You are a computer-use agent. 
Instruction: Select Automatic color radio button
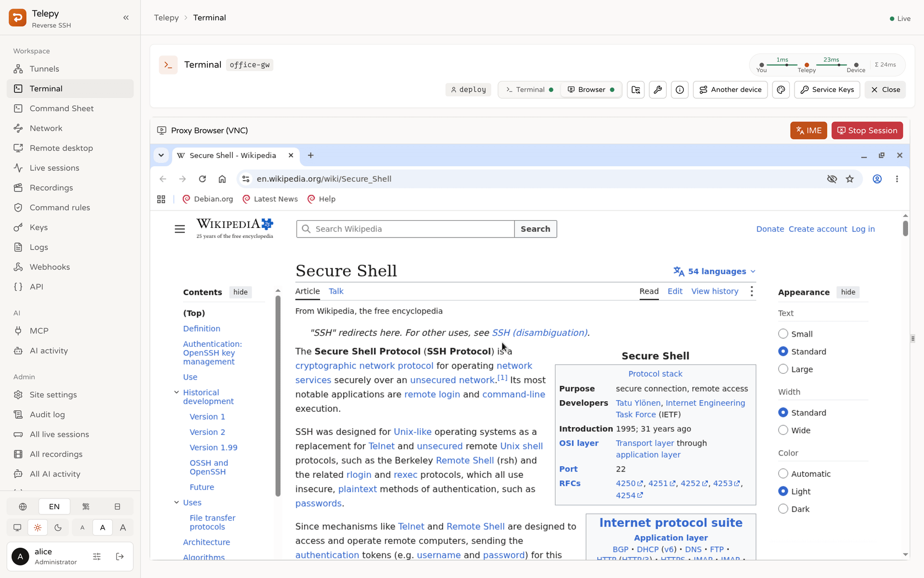coord(783,473)
